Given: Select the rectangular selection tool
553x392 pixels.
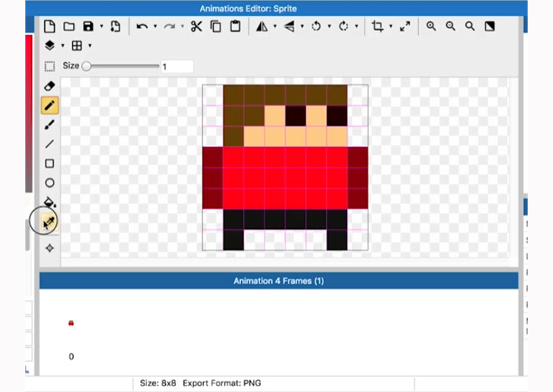Looking at the screenshot, I should pos(50,66).
